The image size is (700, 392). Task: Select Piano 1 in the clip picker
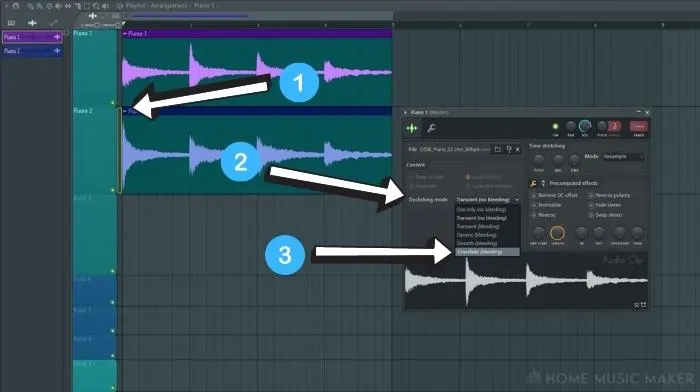32,37
